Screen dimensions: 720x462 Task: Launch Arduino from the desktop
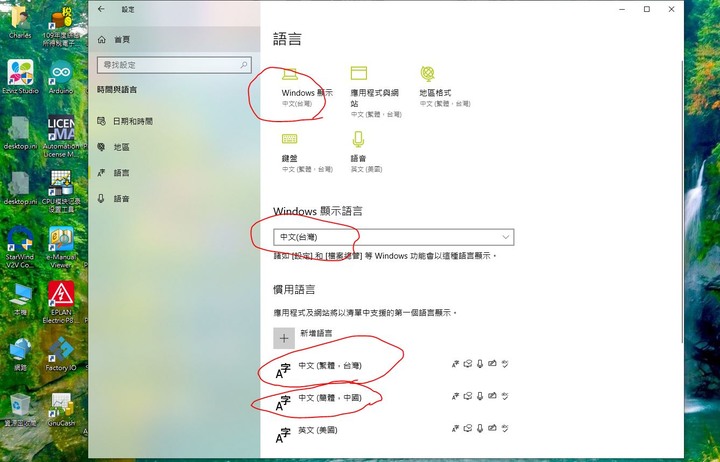tap(61, 77)
